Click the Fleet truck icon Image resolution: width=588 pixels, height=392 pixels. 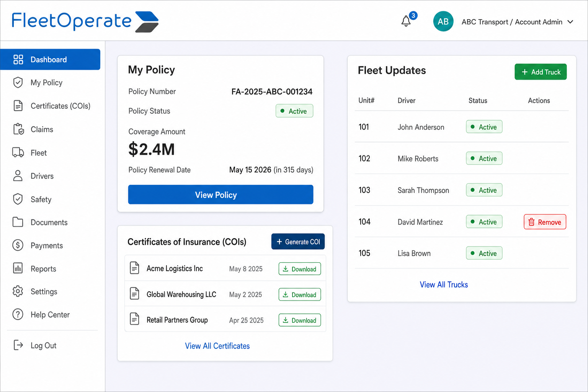[18, 152]
